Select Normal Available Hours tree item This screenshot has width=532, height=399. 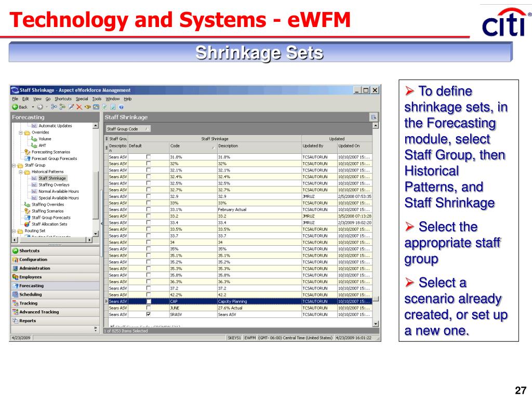58,191
